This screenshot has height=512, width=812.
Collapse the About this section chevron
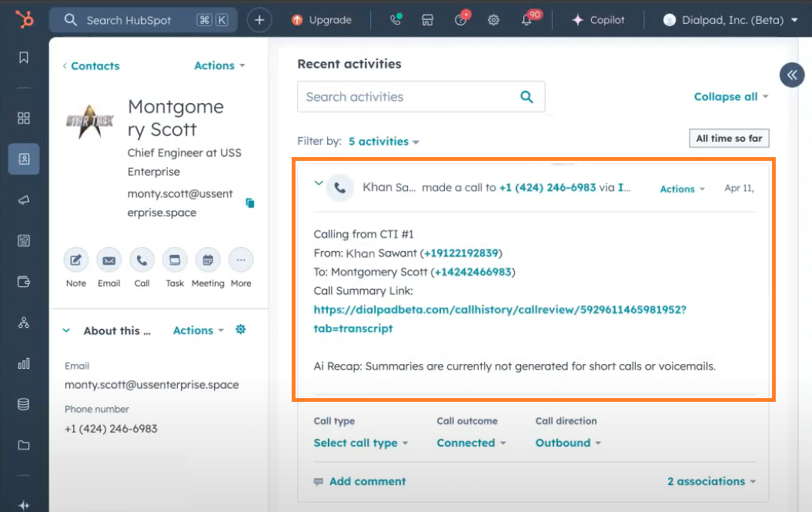pyautogui.click(x=66, y=330)
